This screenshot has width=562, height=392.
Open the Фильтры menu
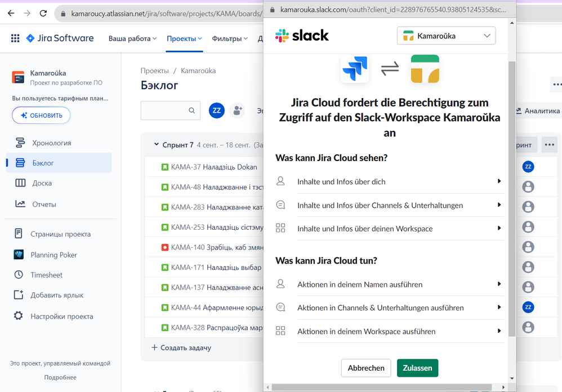coord(229,39)
